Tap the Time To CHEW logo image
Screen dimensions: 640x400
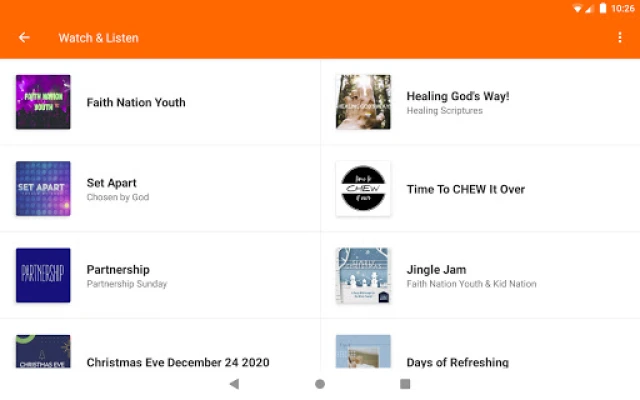tap(363, 189)
